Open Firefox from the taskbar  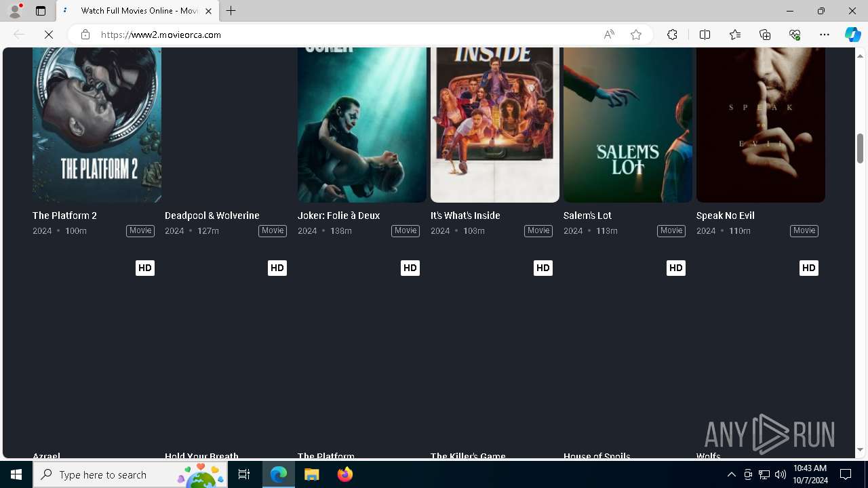click(x=344, y=474)
